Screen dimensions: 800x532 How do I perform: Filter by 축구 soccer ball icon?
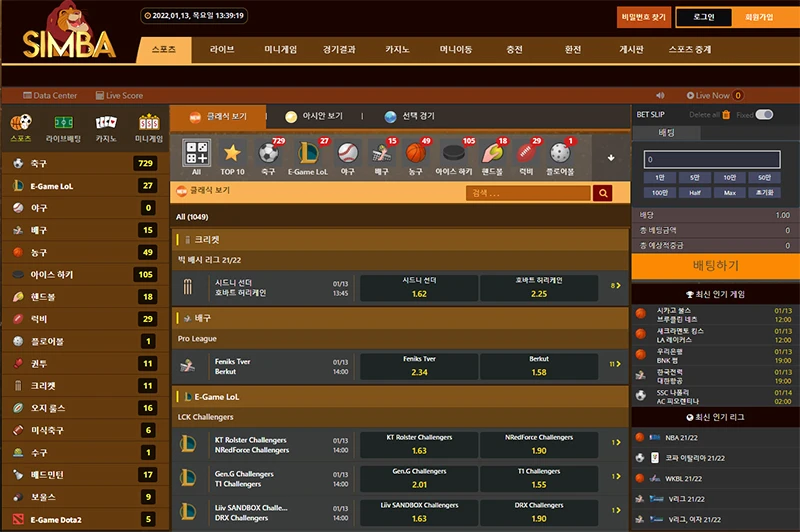coord(268,153)
